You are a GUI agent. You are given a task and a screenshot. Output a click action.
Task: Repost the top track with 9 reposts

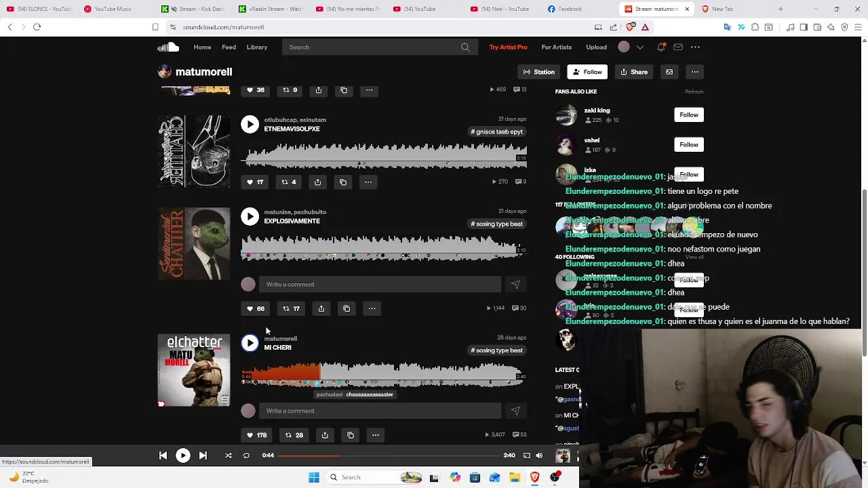coord(290,90)
